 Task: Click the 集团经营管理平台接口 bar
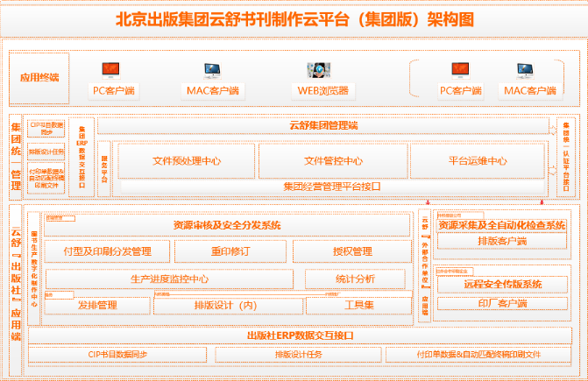pyautogui.click(x=333, y=186)
